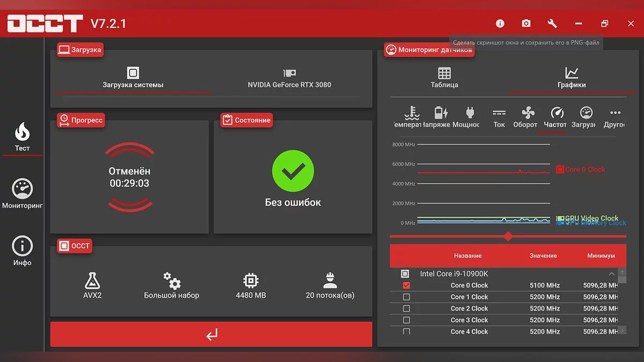
Task: Sort by the Минимум column header
Action: [x=601, y=256]
